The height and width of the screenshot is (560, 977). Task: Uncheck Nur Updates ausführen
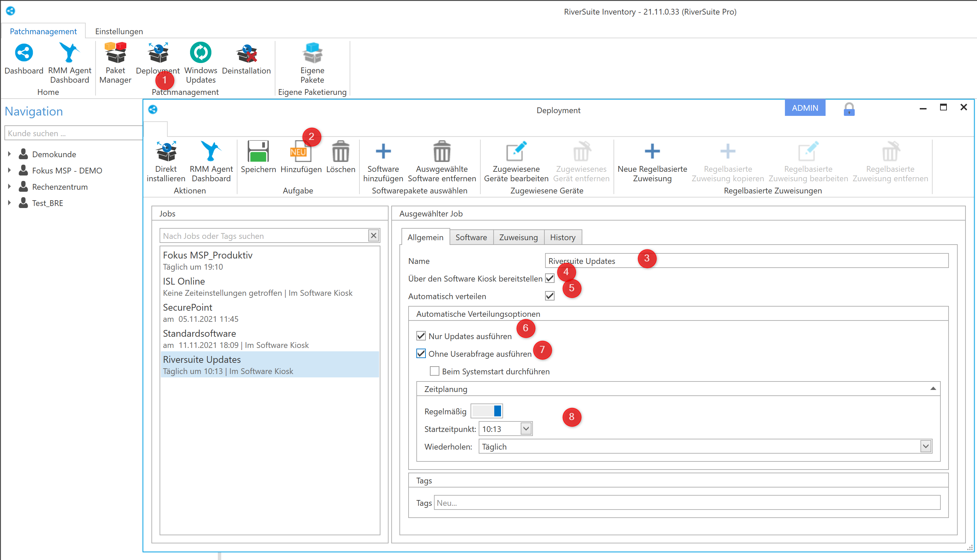pos(421,336)
